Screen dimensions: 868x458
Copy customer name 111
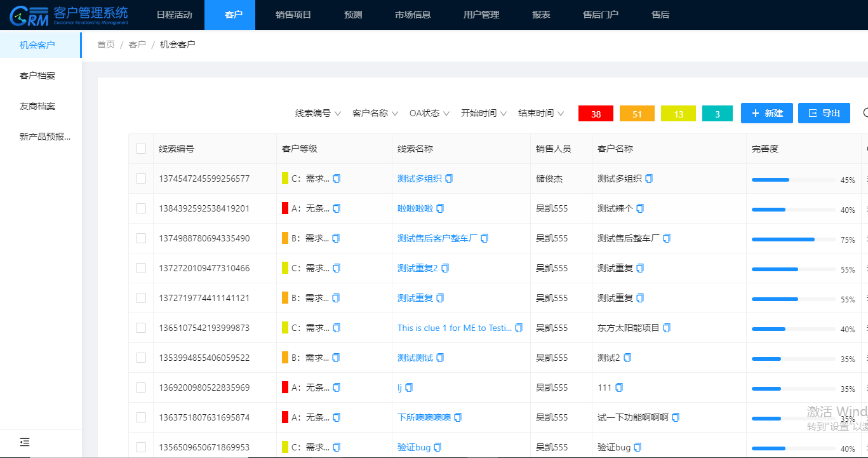tap(619, 387)
